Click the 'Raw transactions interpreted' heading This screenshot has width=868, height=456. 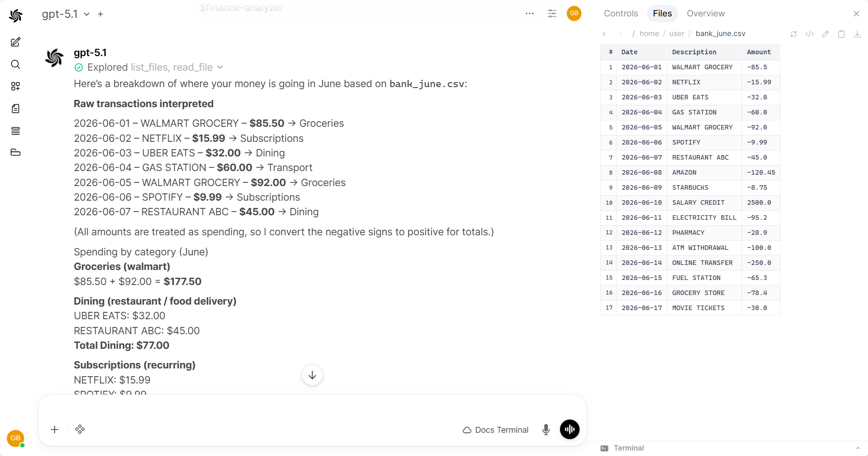pos(144,104)
